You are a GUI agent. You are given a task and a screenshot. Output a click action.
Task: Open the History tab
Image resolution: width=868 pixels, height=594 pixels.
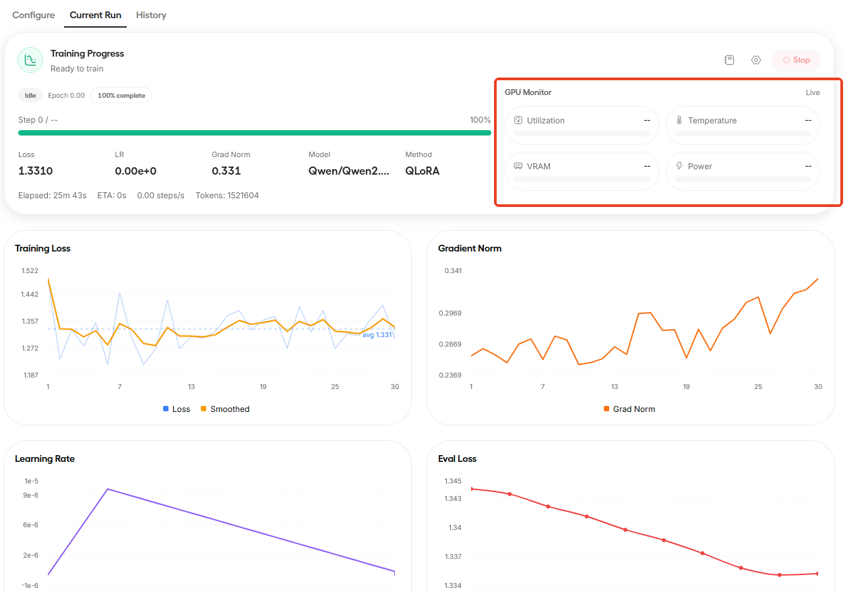point(151,15)
